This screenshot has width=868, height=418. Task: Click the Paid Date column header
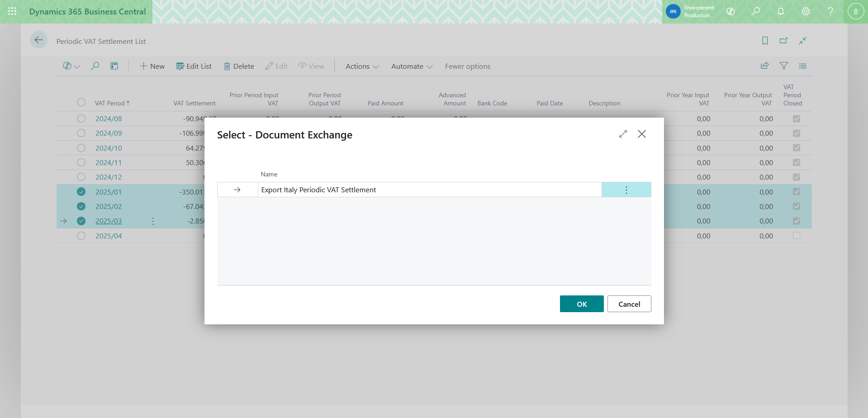point(550,103)
